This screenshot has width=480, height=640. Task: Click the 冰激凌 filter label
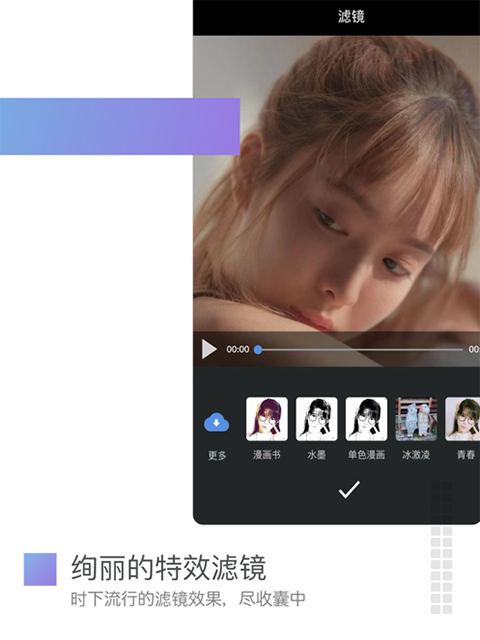click(416, 455)
